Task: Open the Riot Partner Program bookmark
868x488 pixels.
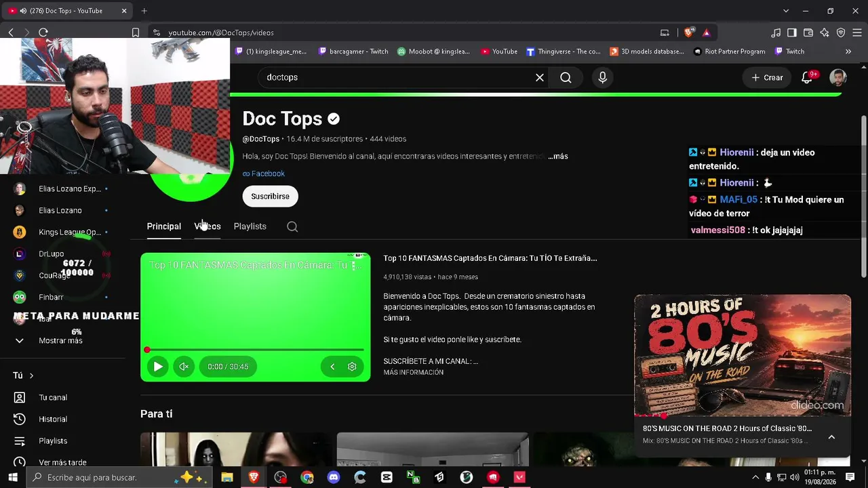Action: (730, 52)
